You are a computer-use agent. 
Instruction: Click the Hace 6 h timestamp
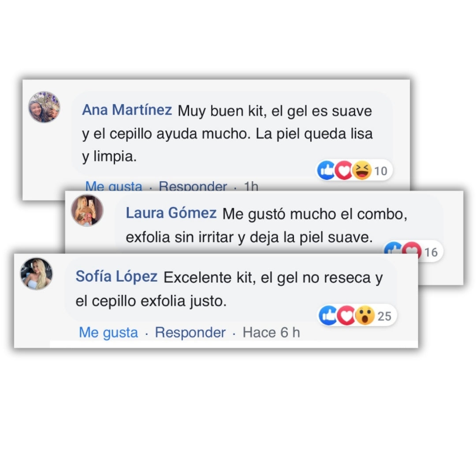271,332
